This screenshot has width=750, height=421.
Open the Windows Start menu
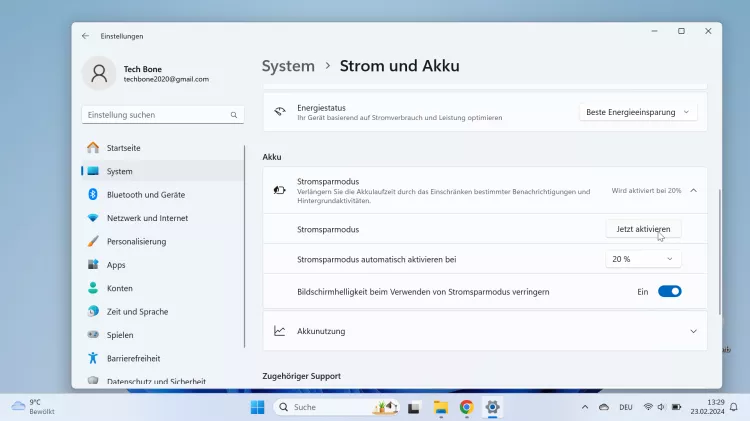click(x=257, y=407)
